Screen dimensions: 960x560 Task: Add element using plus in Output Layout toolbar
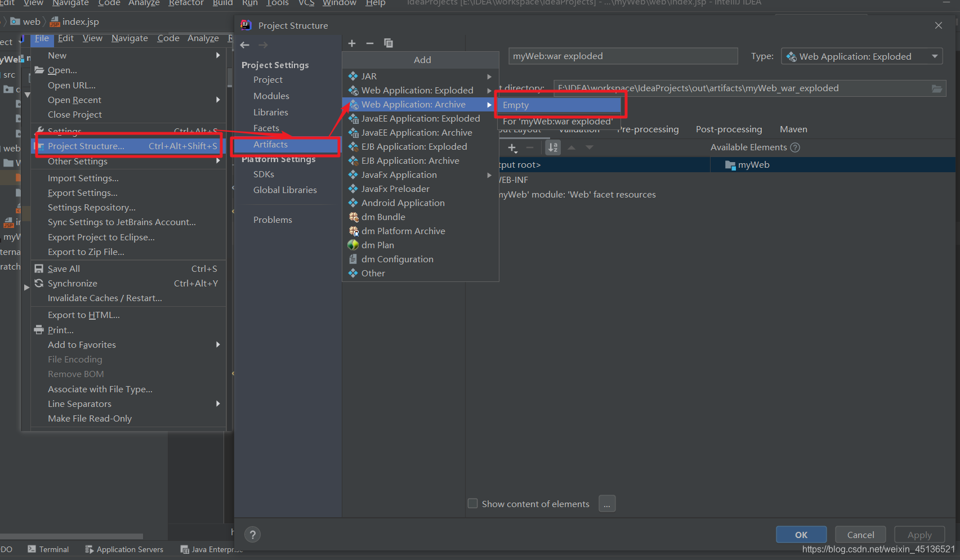point(512,148)
